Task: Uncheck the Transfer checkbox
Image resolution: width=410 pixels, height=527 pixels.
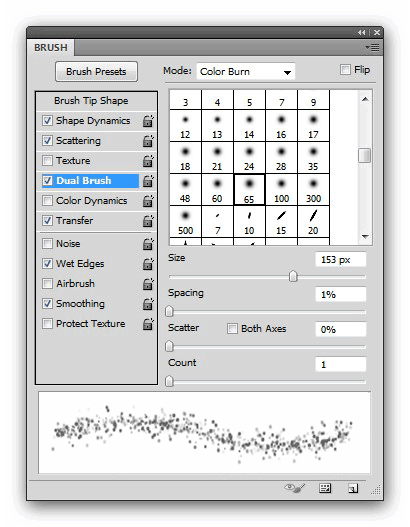Action: point(47,220)
